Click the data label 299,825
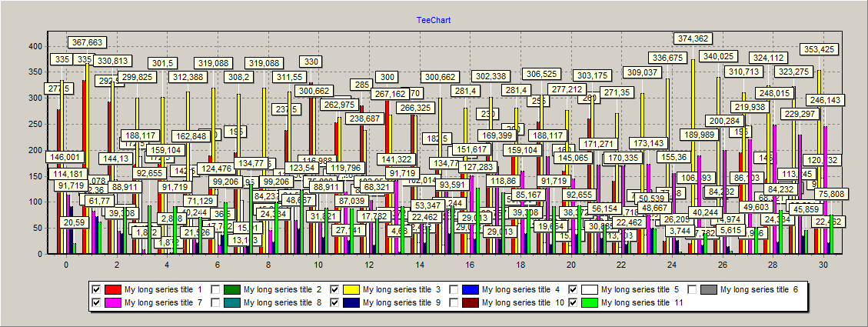868x327 pixels. 138,77
